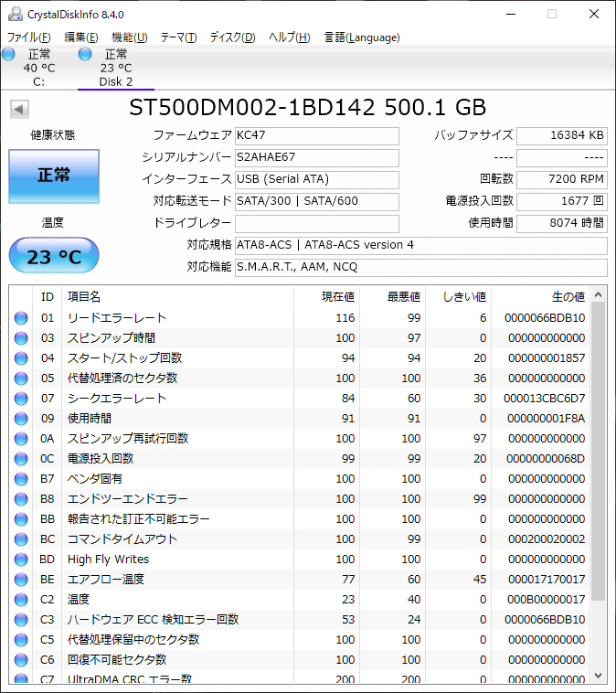616x693 pixels.
Task: Click the 電源投入回数 field 1677 回
Action: click(562, 201)
